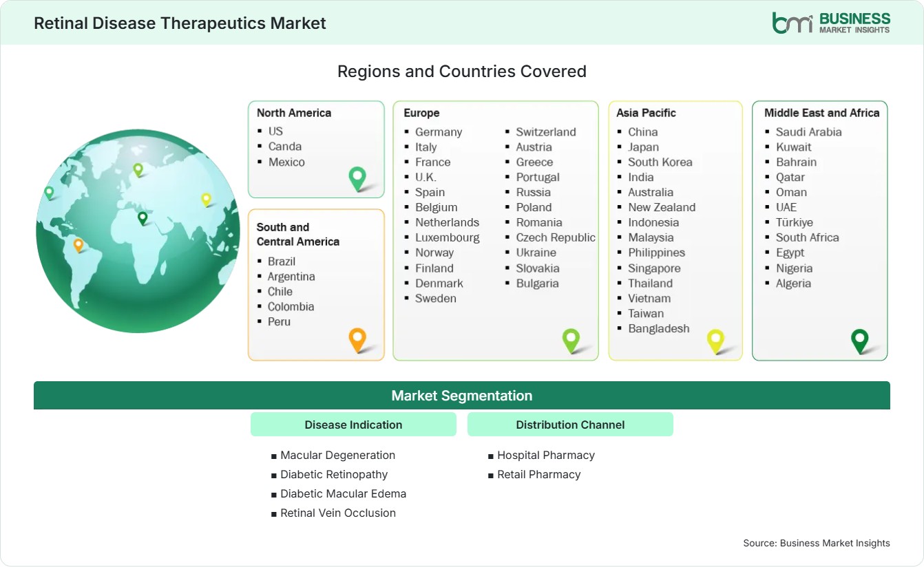
Task: Click the North America heading
Action: tap(294, 113)
